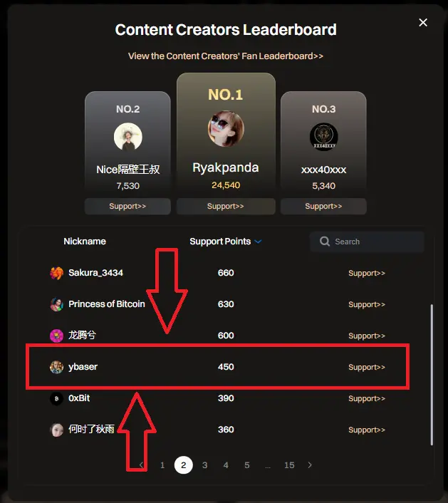Click in the Search input field
Viewport: 448px width, 503px height.
coord(367,242)
